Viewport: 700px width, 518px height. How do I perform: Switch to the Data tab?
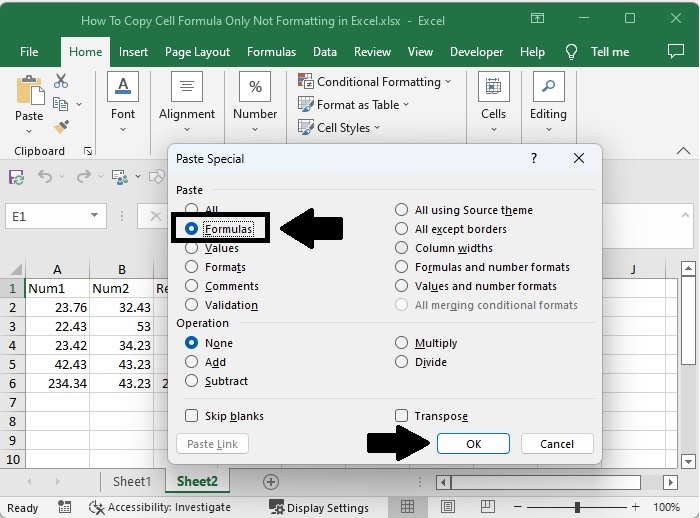coord(325,52)
